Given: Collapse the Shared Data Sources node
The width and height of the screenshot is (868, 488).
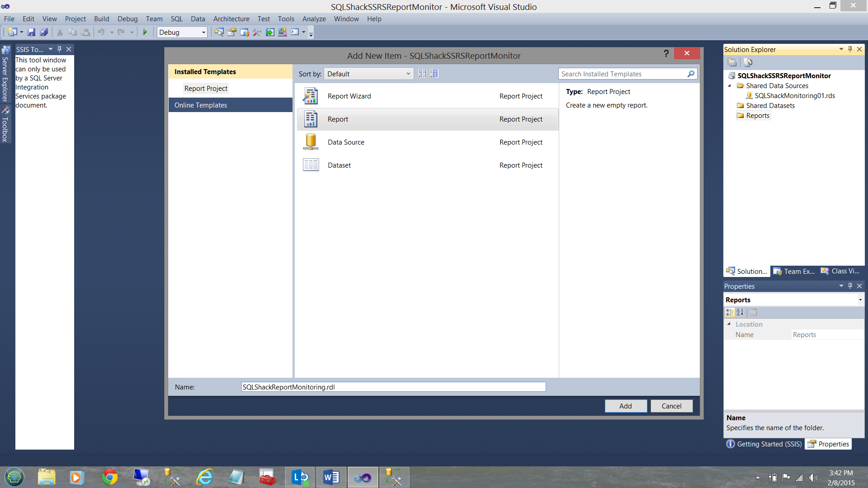Looking at the screenshot, I should pyautogui.click(x=729, y=86).
